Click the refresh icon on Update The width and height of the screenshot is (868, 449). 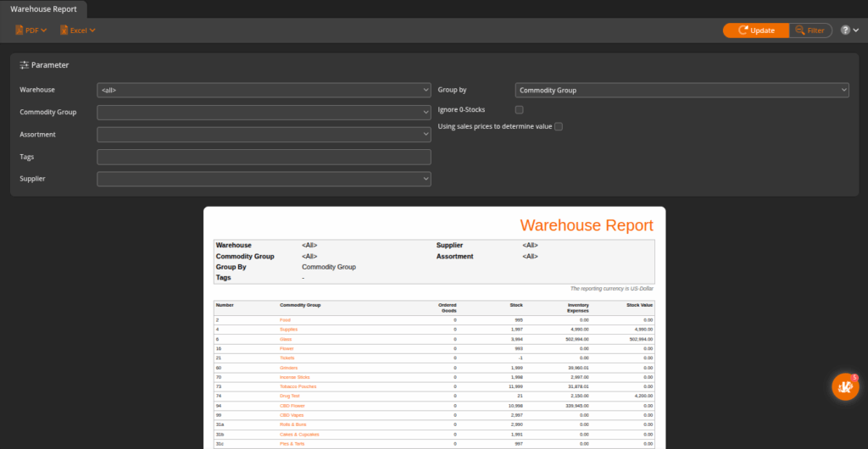pyautogui.click(x=743, y=30)
